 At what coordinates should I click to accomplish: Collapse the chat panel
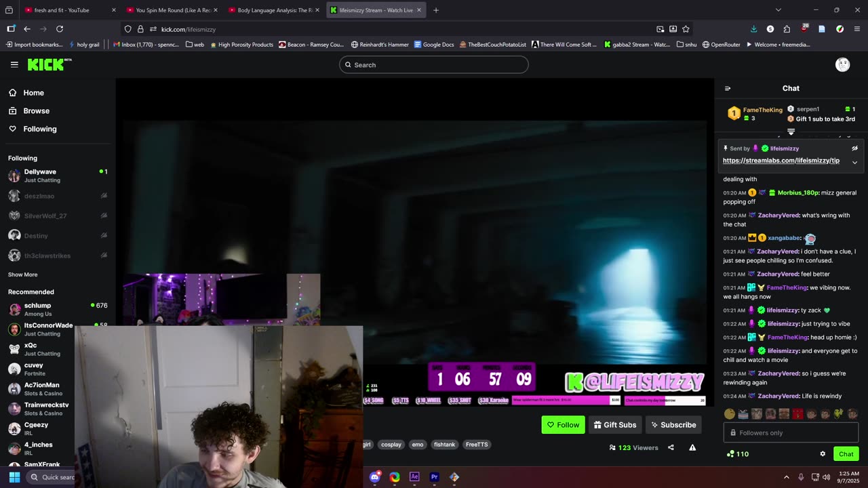tap(728, 88)
